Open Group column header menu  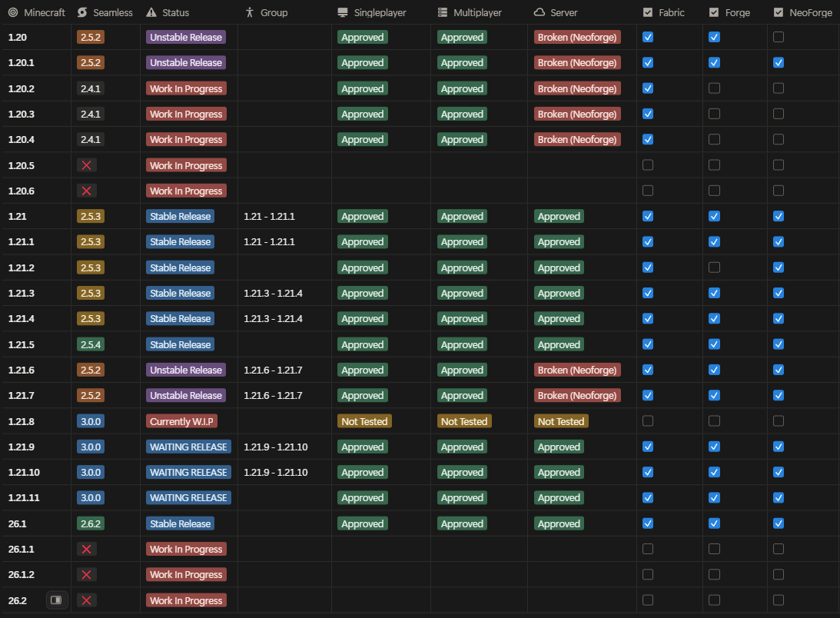click(x=284, y=12)
